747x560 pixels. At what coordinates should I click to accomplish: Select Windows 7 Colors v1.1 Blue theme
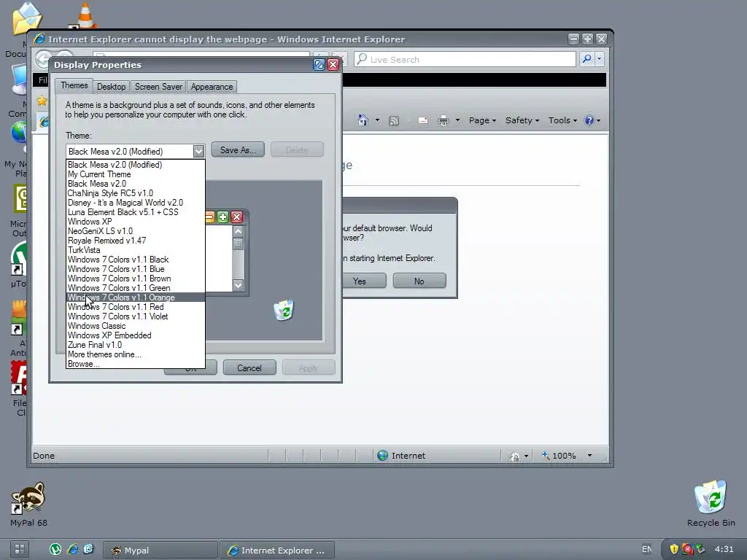pyautogui.click(x=135, y=268)
